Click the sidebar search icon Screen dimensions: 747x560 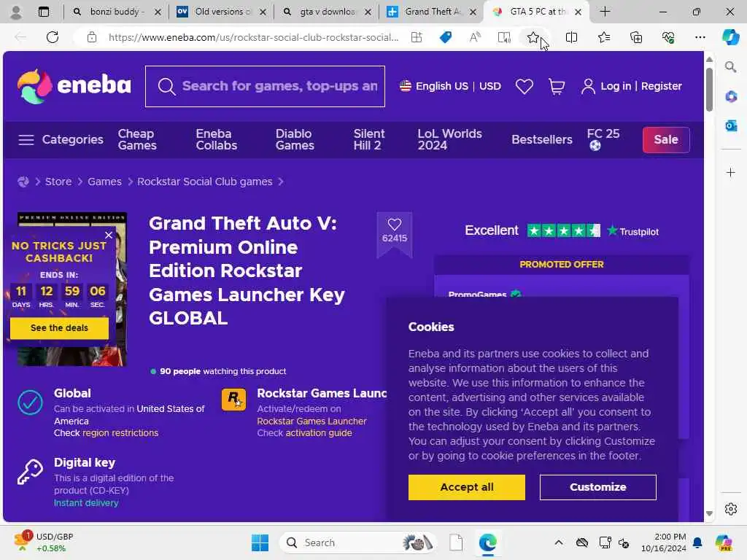(x=730, y=67)
